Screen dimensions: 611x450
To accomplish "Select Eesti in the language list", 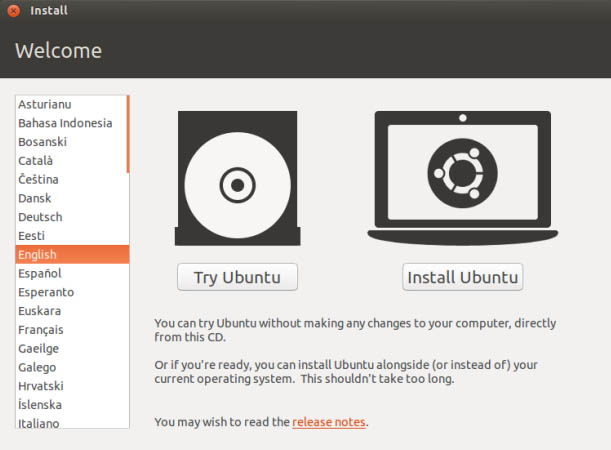I will (x=71, y=235).
